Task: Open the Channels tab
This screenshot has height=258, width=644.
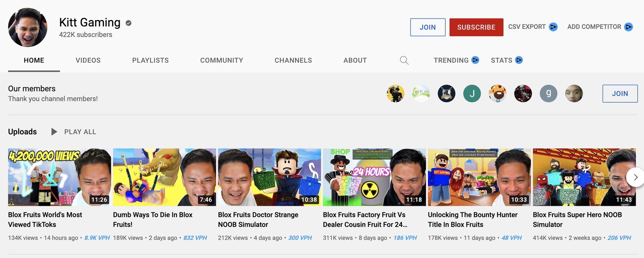Action: [293, 60]
